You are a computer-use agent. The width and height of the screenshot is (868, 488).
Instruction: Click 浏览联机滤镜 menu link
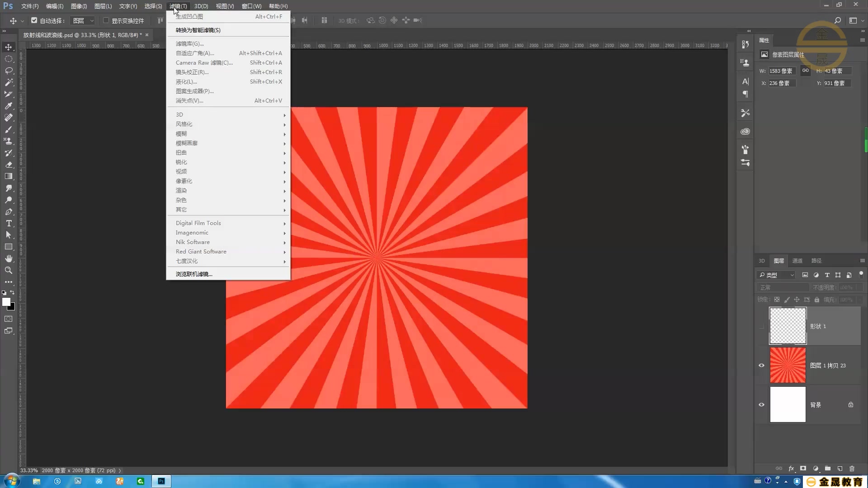click(194, 274)
